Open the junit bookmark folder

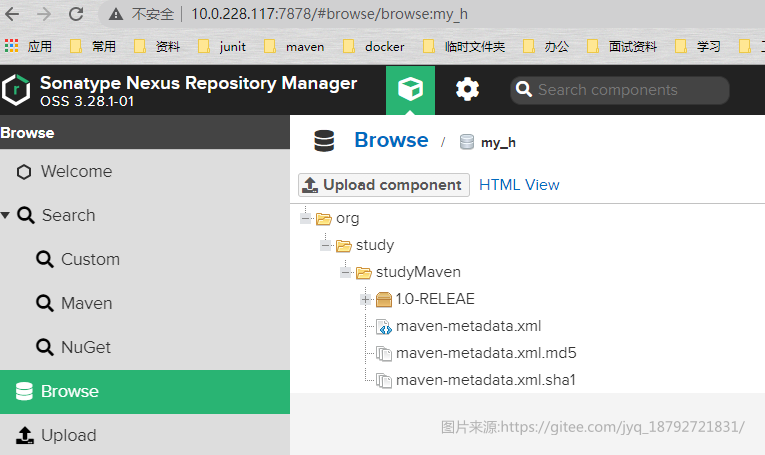[x=222, y=46]
